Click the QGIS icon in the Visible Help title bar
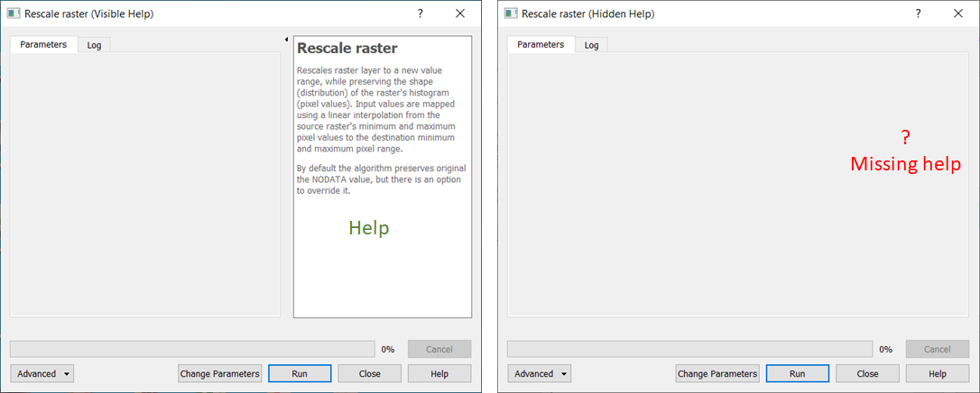The height and width of the screenshot is (393, 980). [x=14, y=14]
